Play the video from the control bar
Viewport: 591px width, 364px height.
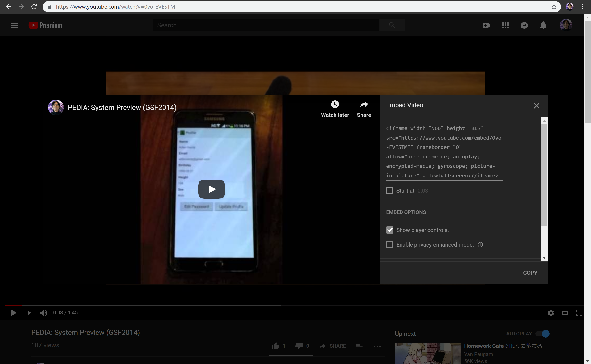[14, 313]
